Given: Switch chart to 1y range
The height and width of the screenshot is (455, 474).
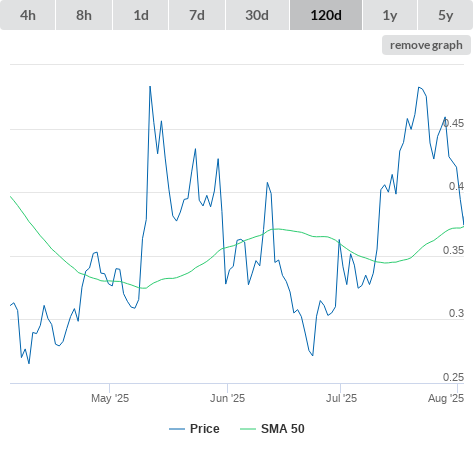Looking at the screenshot, I should 390,15.
